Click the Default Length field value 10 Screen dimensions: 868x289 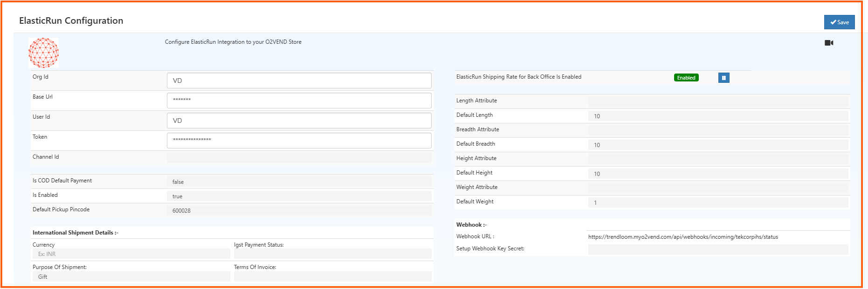(x=718, y=116)
